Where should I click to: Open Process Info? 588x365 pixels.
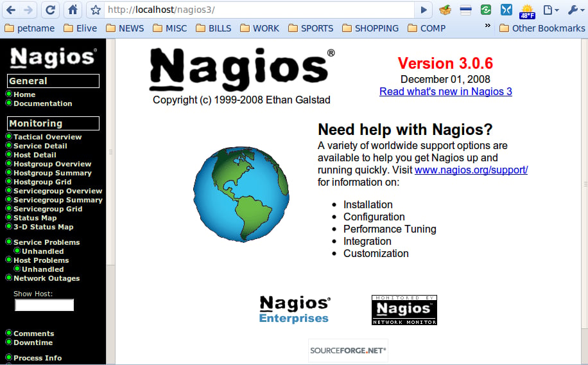[x=37, y=358]
